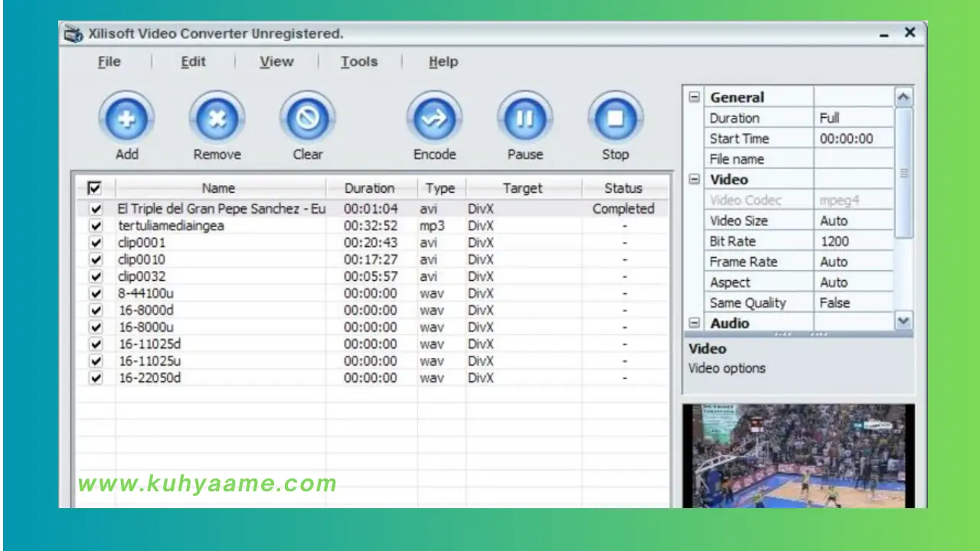Click the Bit Rate property label
The width and height of the screenshot is (980, 551).
coord(732,241)
